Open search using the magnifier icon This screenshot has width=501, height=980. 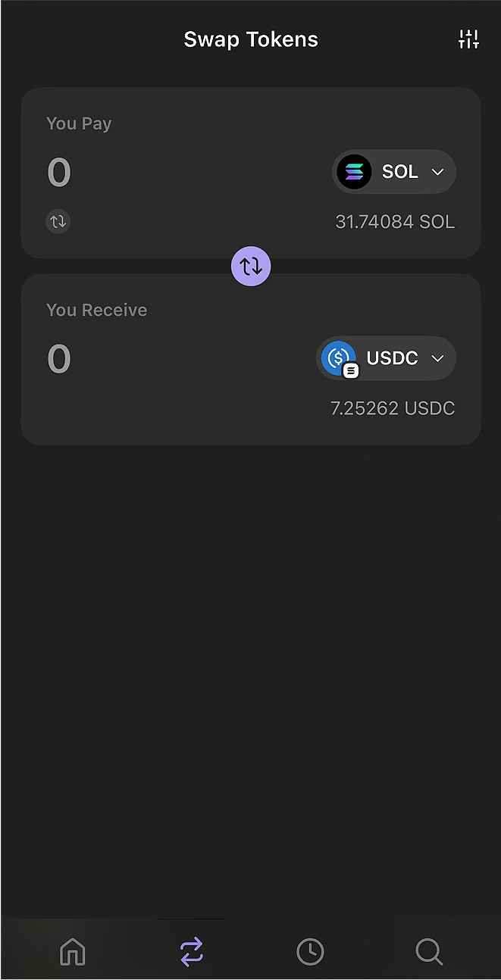[429, 951]
